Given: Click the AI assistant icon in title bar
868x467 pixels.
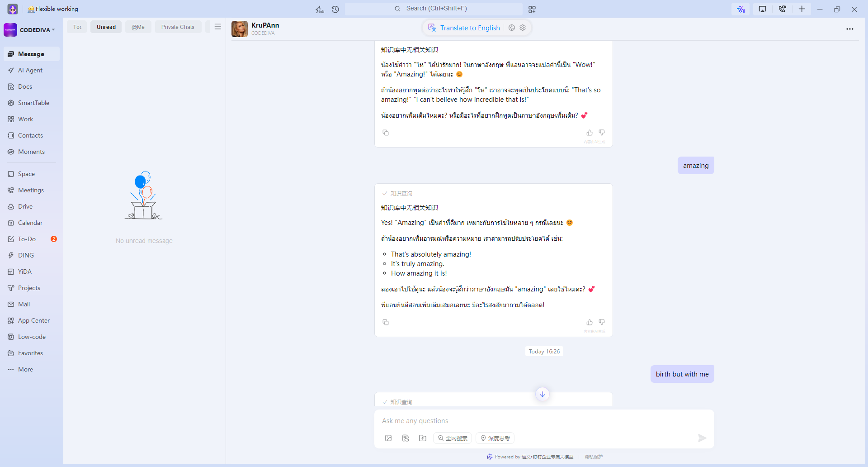Looking at the screenshot, I should [x=740, y=9].
